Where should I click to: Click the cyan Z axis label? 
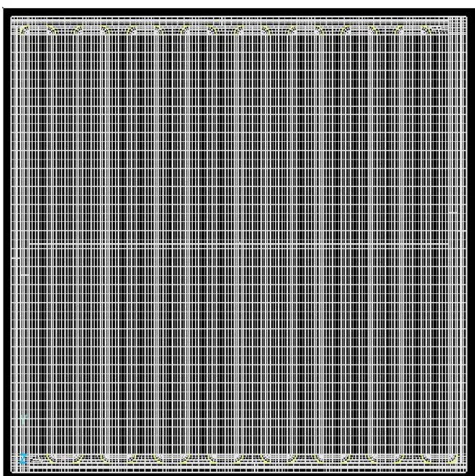pos(23,459)
